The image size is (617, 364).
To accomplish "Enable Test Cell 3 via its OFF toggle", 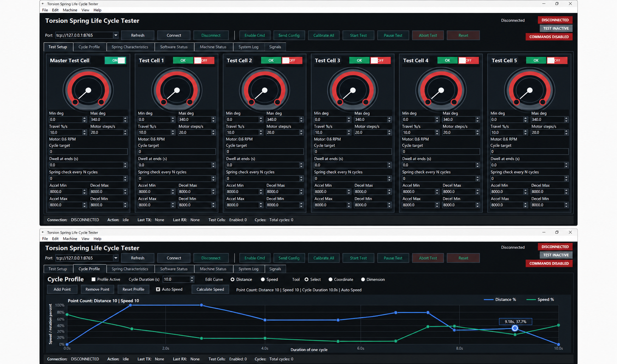I will click(x=380, y=60).
